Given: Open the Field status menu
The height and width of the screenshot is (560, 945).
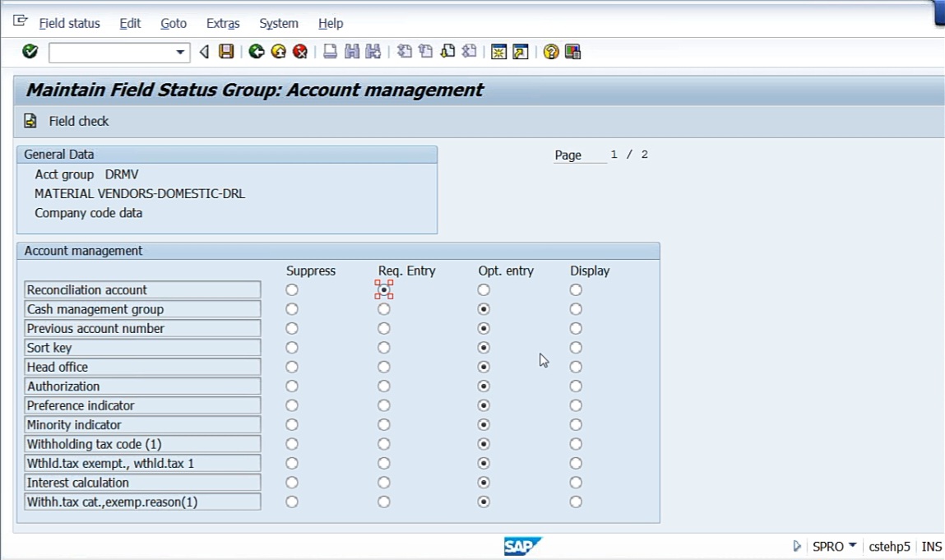Looking at the screenshot, I should [x=69, y=24].
